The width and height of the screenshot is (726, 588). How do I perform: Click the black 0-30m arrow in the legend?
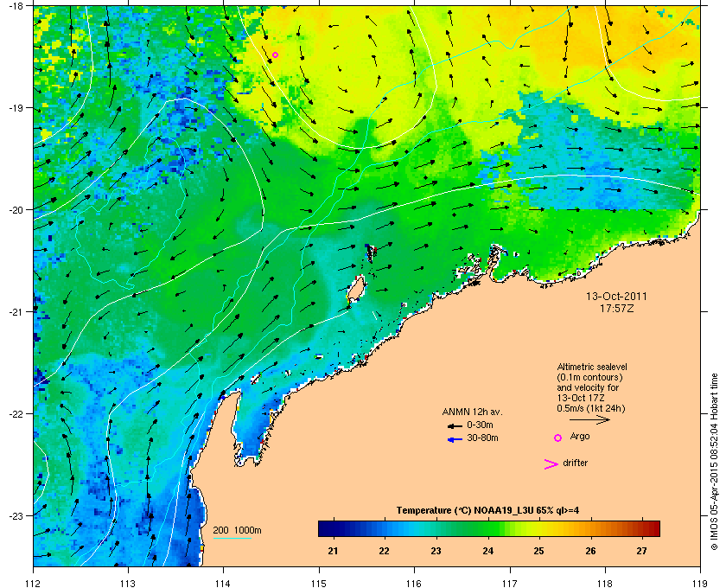455,425
